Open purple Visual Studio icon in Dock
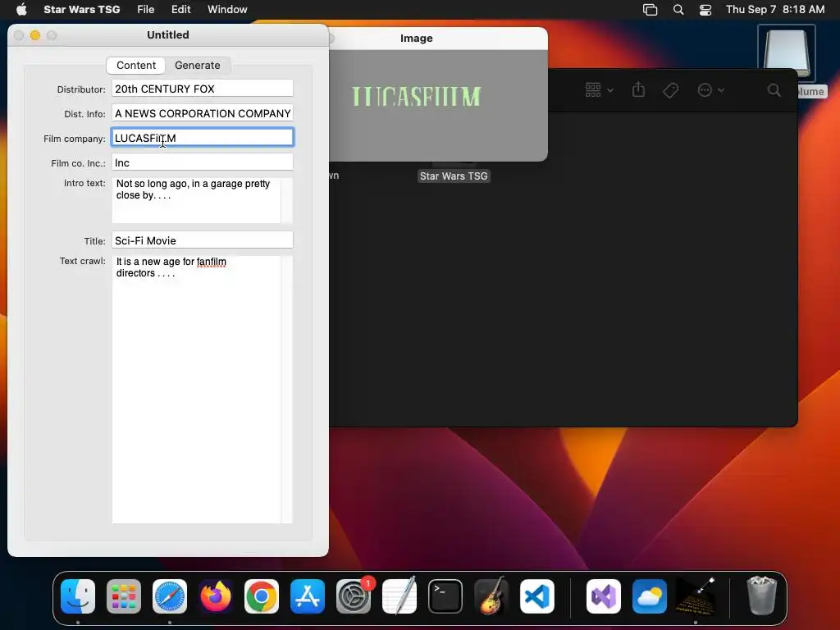The width and height of the screenshot is (840, 630). [604, 596]
